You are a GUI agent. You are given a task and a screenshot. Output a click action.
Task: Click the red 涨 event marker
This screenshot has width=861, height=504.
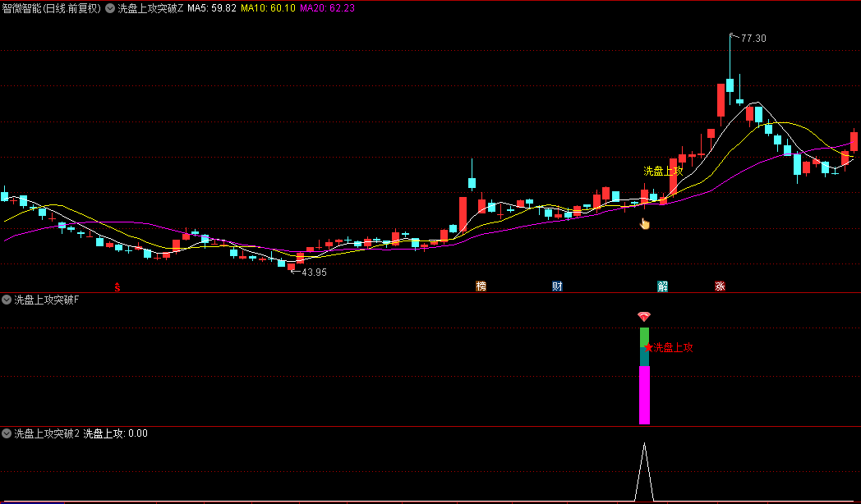720,286
